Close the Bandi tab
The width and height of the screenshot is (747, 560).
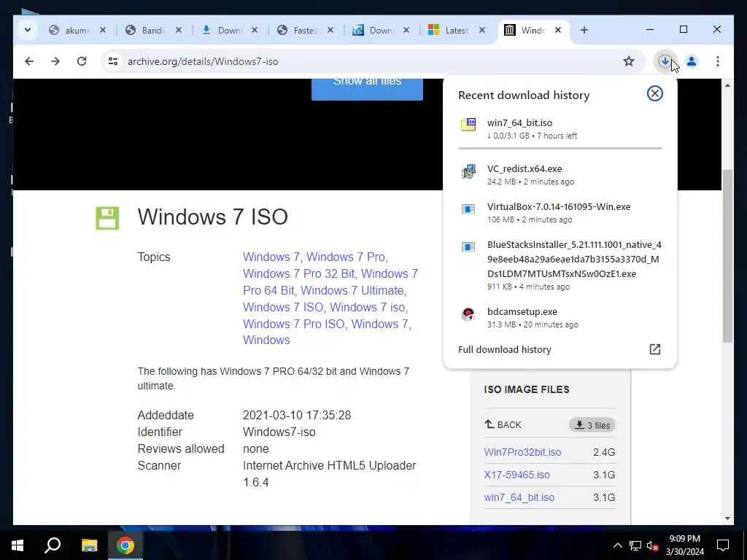click(179, 30)
